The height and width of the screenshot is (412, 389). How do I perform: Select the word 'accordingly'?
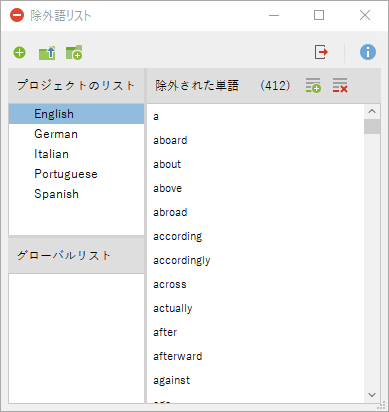(x=255, y=261)
